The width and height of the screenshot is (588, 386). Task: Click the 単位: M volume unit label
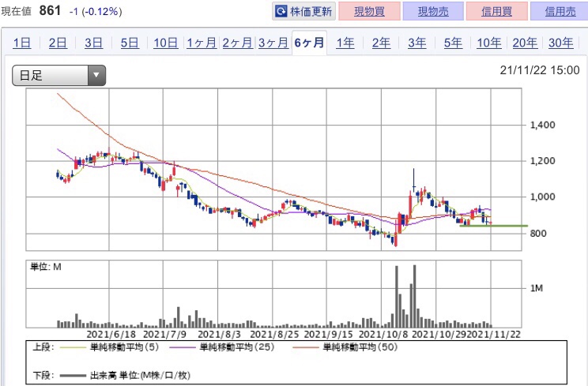point(46,267)
